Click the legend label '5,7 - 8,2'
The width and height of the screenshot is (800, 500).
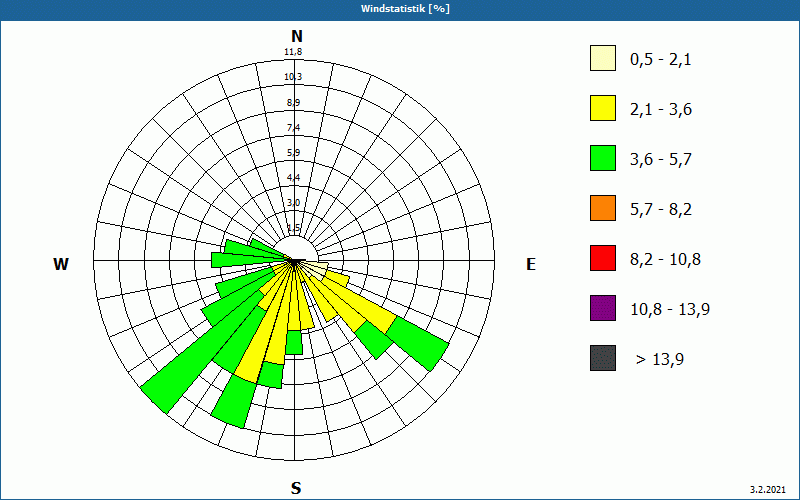[661, 210]
